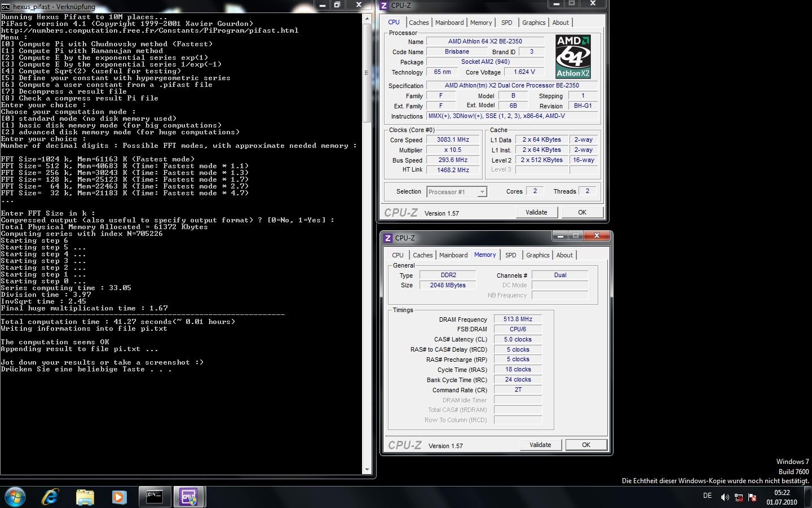
Task: Open About tab in lower CPU-Z window
Action: point(564,255)
